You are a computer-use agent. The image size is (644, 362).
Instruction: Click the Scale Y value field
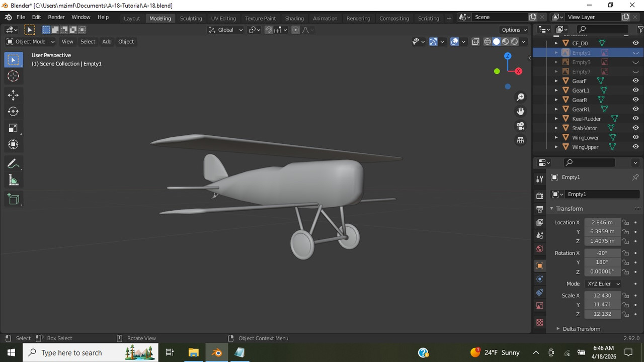(x=602, y=305)
